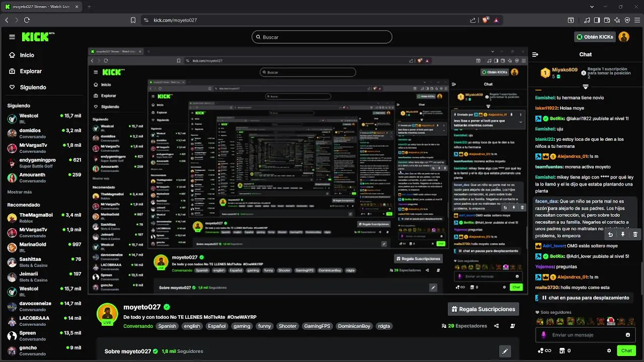Click into the Buscar search field
Viewport: 644px width, 362px height.
tap(322, 37)
